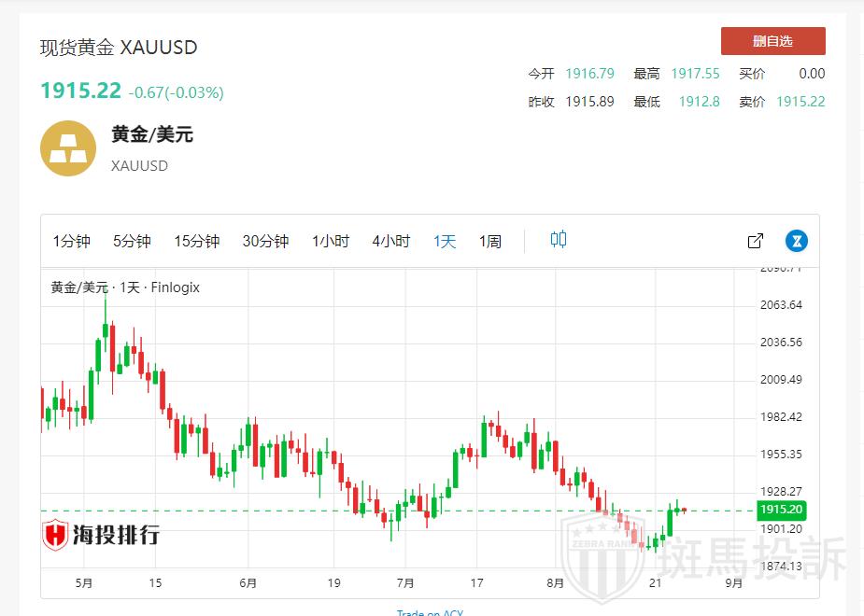This screenshot has width=864, height=616.
Task: Click the green 1915.20 price label
Action: [x=782, y=510]
